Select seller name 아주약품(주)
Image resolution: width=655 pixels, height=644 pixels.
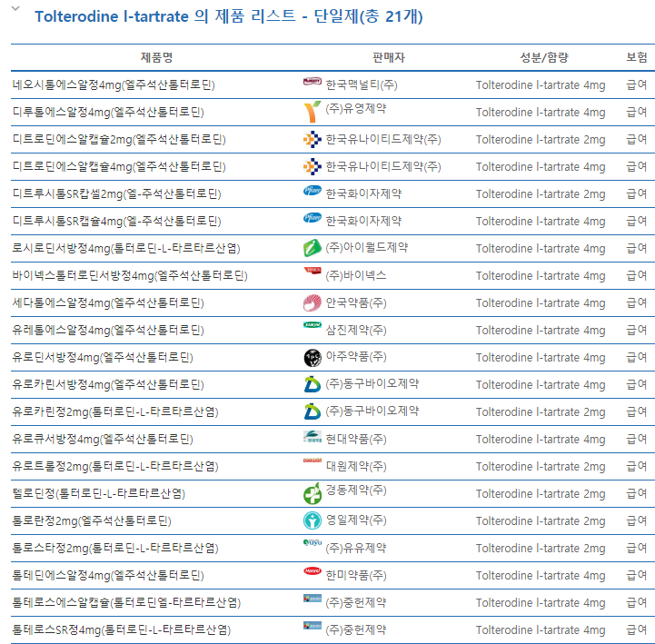tap(356, 357)
